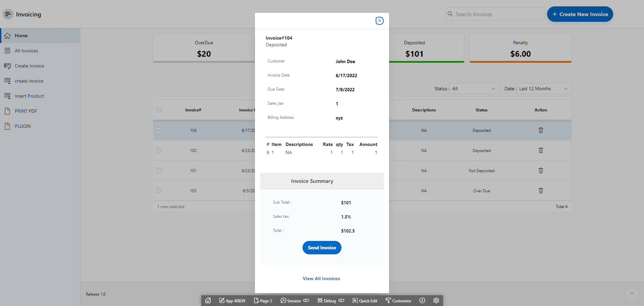Open the Status filter dropdown
The image size is (644, 306).
[474, 89]
